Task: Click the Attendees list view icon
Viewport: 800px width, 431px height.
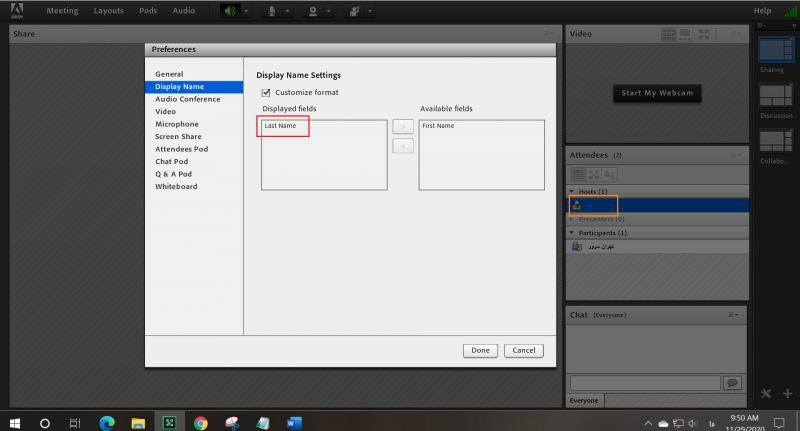Action: (x=577, y=174)
